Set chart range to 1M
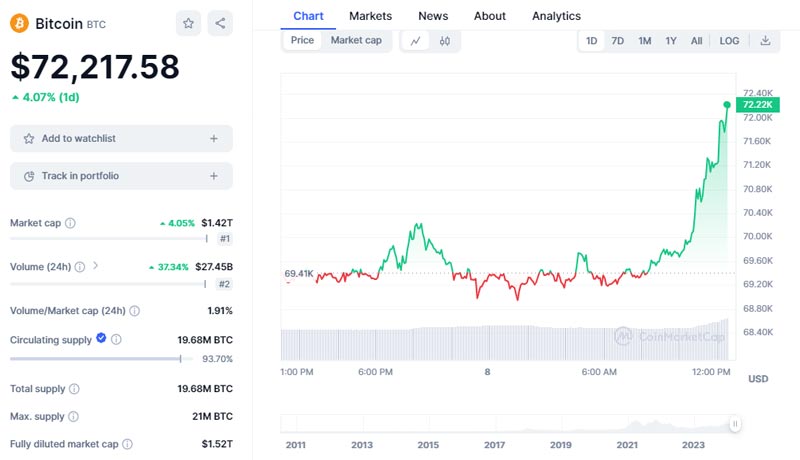The width and height of the screenshot is (800, 460). pos(644,41)
